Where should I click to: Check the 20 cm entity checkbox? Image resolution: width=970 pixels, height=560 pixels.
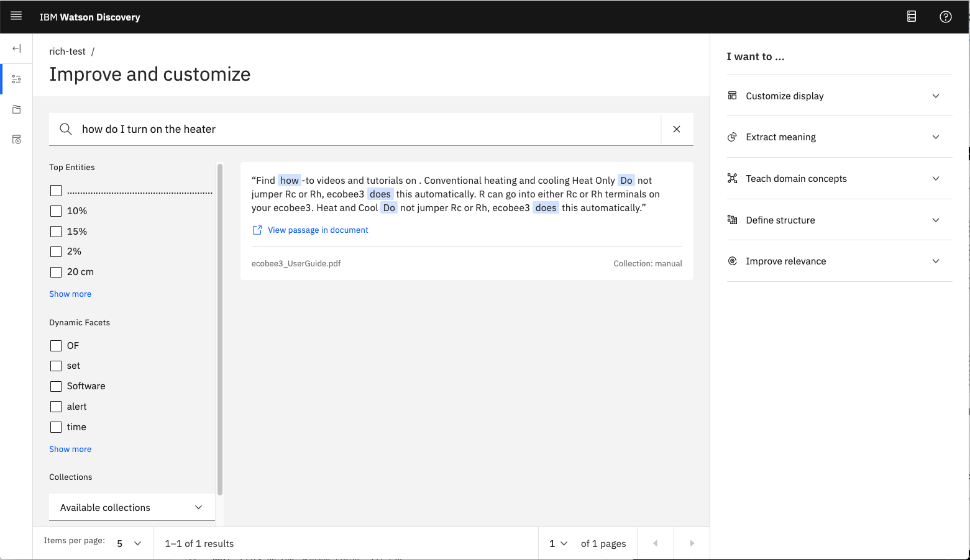pos(56,272)
